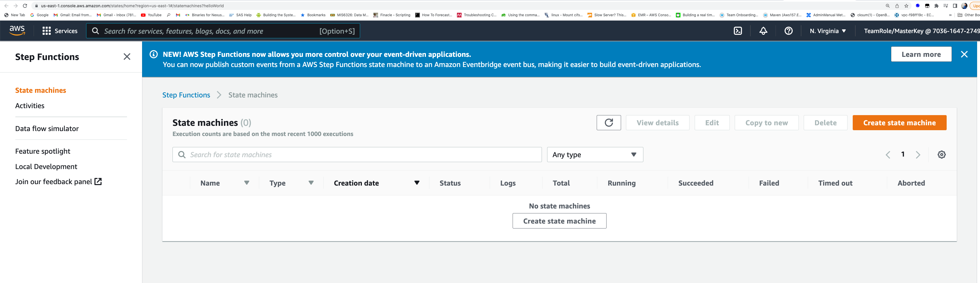Click the Running column header
Viewport: 980px width, 283px height.
[621, 183]
